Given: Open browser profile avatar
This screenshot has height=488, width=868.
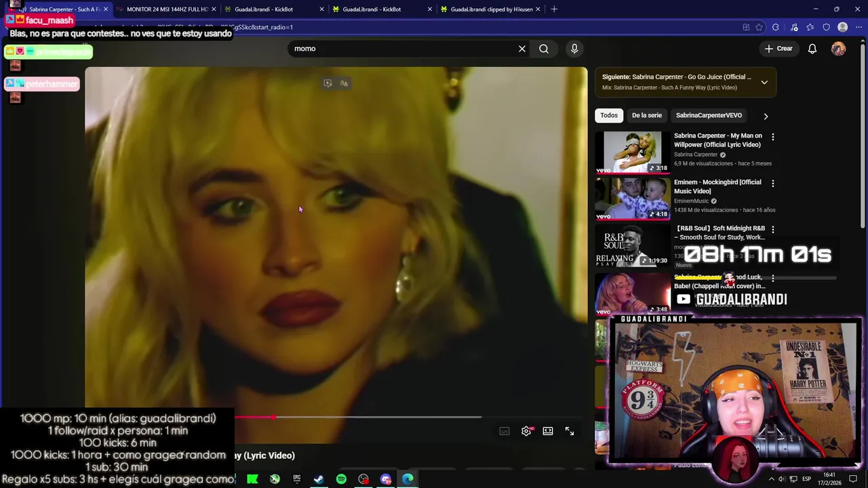Looking at the screenshot, I should pyautogui.click(x=842, y=27).
